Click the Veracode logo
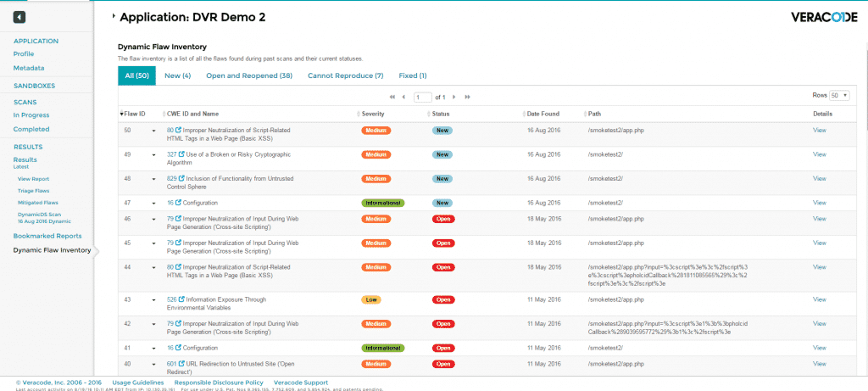Image resolution: width=868 pixels, height=391 pixels. (x=824, y=17)
